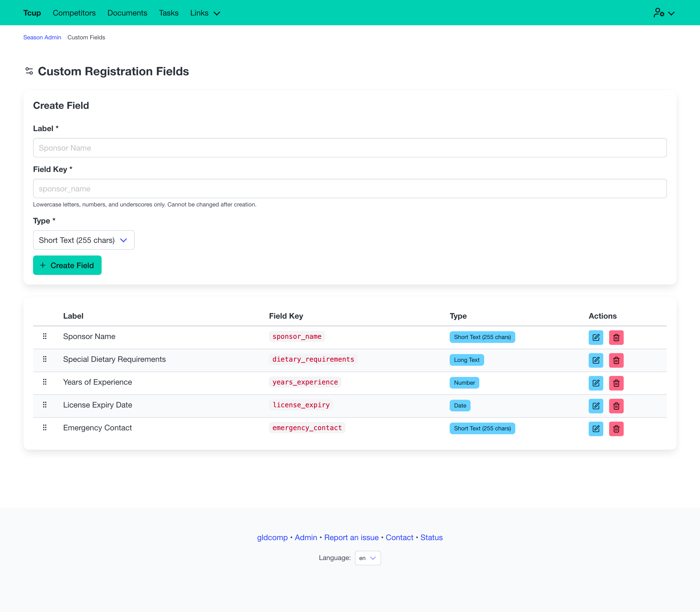This screenshot has width=700, height=612.
Task: Click the sliders icon beside the page title
Action: click(x=29, y=71)
